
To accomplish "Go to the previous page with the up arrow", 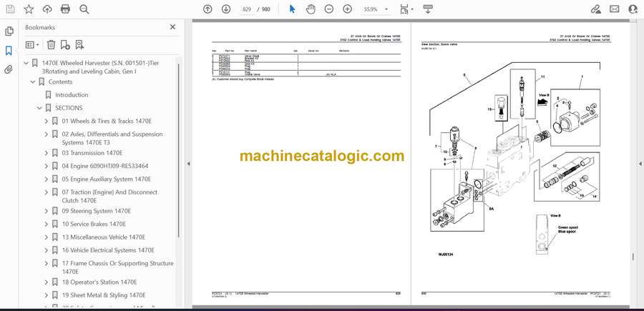I will point(208,9).
